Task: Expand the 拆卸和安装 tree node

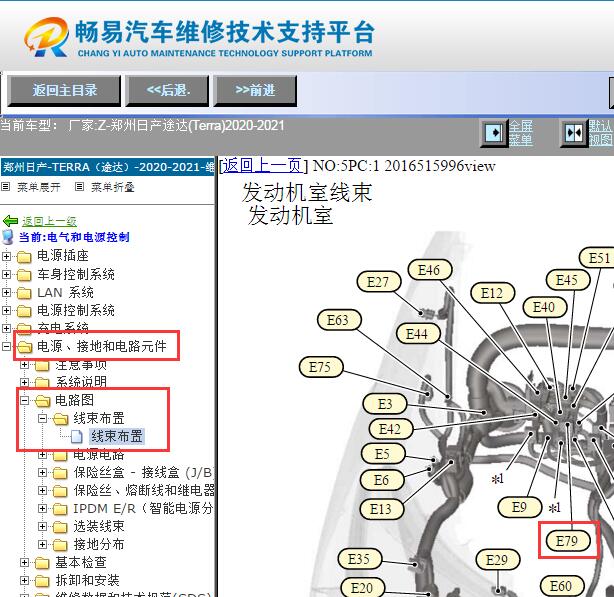Action: click(24, 581)
